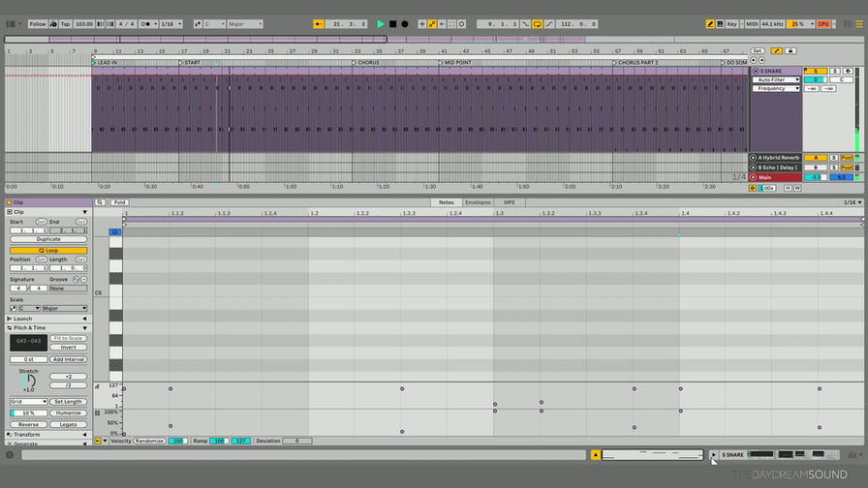This screenshot has height=488, width=868.
Task: Click the Tap tempo button
Action: (65, 24)
